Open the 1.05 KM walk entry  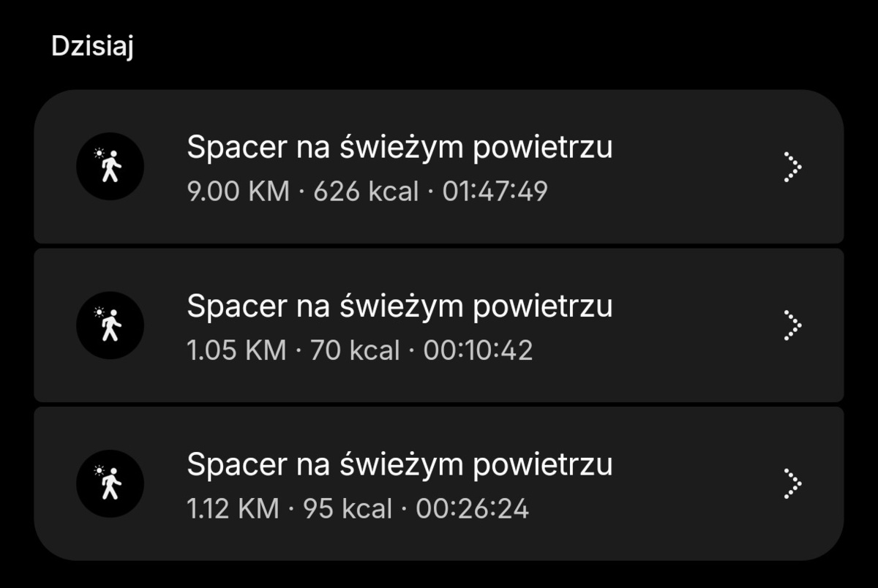(x=439, y=325)
